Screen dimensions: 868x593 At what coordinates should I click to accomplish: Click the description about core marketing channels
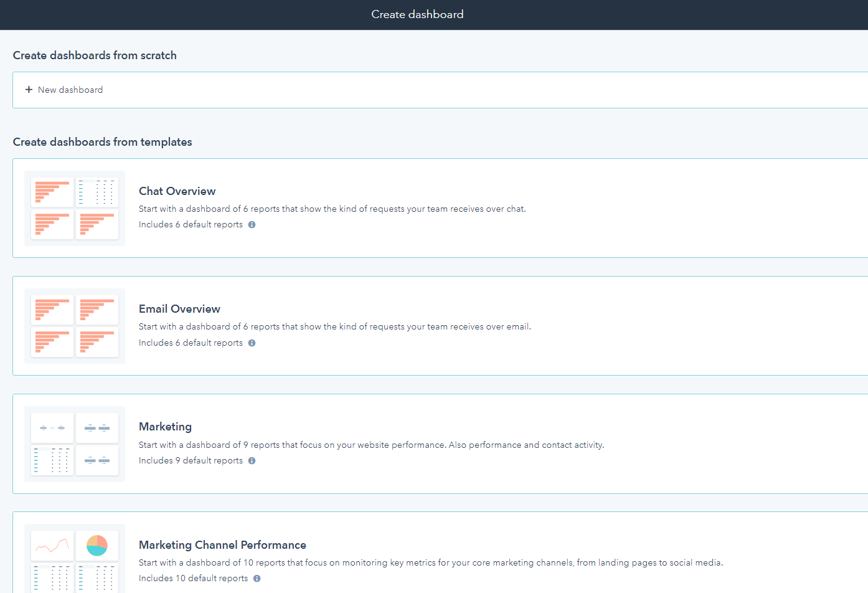(431, 563)
